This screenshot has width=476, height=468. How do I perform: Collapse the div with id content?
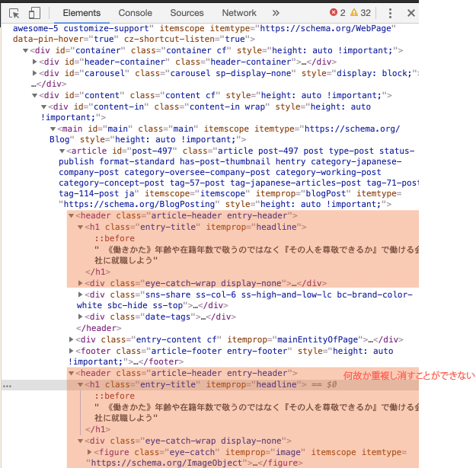(x=36, y=95)
